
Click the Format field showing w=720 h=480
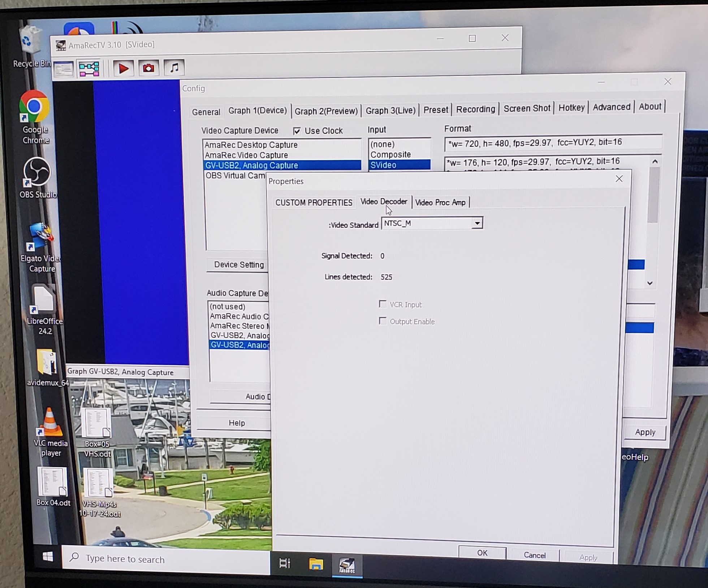tap(553, 143)
